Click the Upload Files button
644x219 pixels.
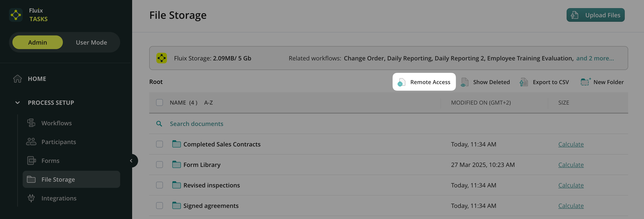595,15
